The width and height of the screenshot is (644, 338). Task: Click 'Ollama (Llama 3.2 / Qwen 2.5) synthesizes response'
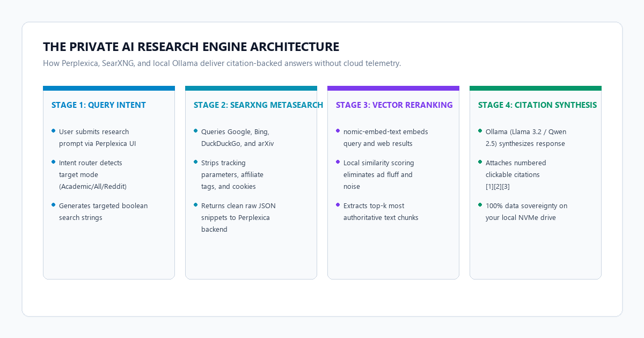click(526, 137)
